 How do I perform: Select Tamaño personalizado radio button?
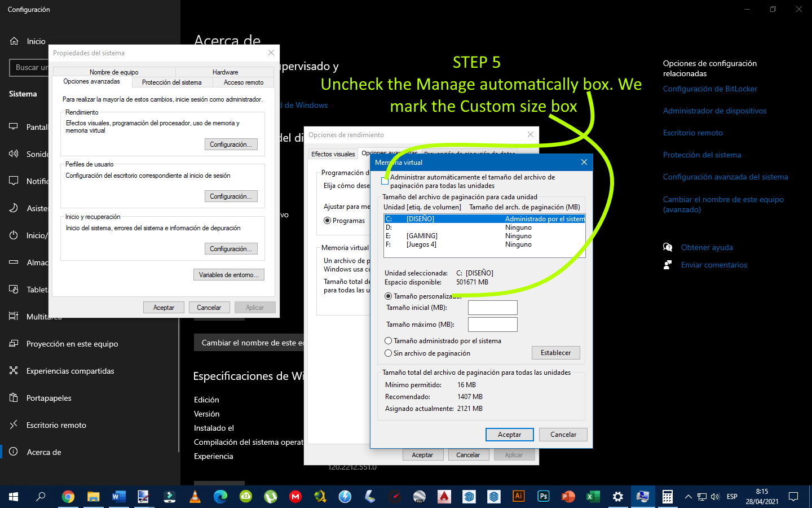tap(388, 296)
